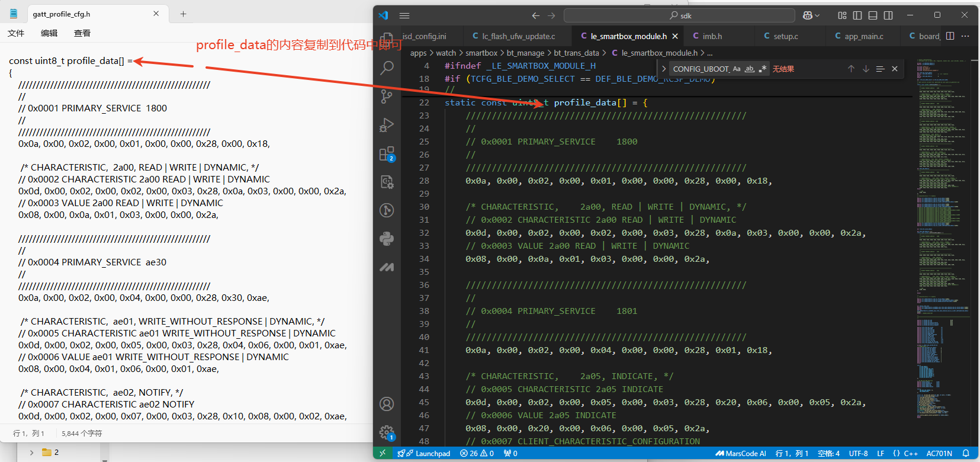Viewport: 980px width, 462px height.
Task: Select C++ language mode in status bar
Action: point(911,453)
